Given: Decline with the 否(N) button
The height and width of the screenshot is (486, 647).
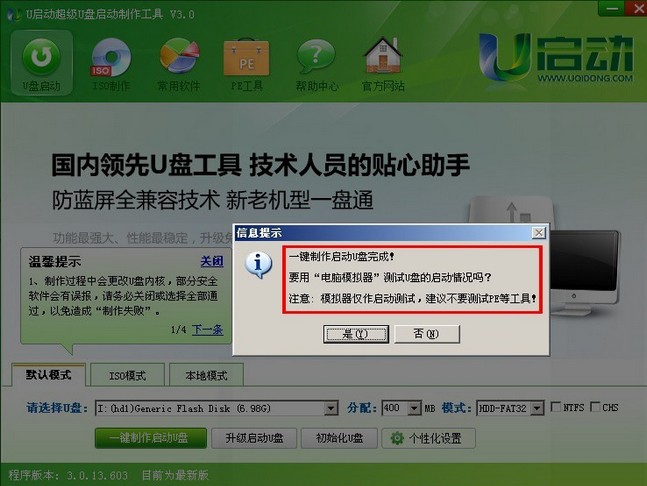Looking at the screenshot, I should click(427, 334).
